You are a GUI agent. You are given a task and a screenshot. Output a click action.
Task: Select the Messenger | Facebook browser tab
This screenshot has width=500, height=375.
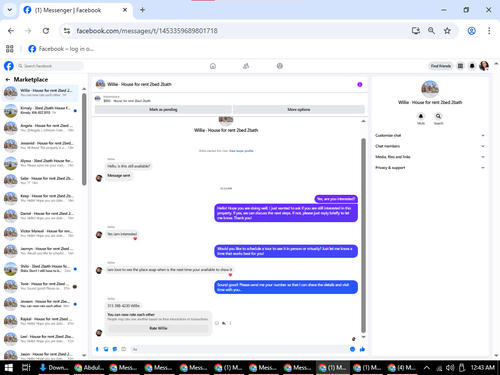pyautogui.click(x=76, y=10)
